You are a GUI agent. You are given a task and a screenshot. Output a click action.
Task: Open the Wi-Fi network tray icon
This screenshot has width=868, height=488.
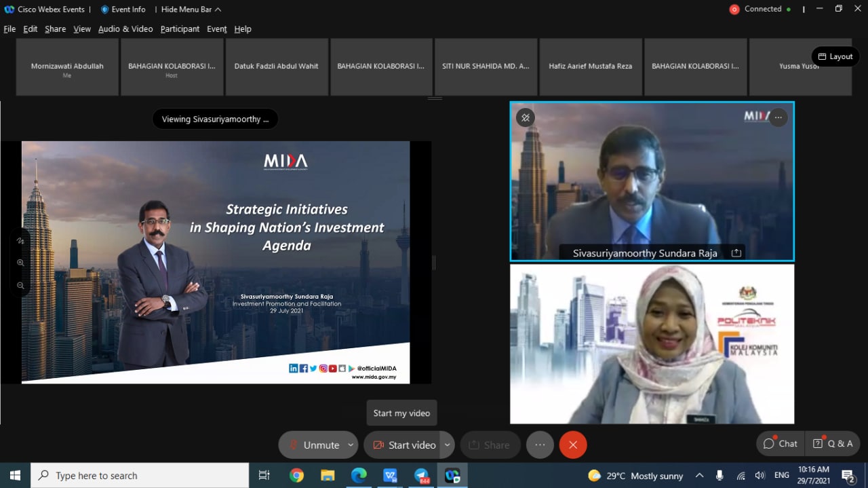tap(741, 476)
